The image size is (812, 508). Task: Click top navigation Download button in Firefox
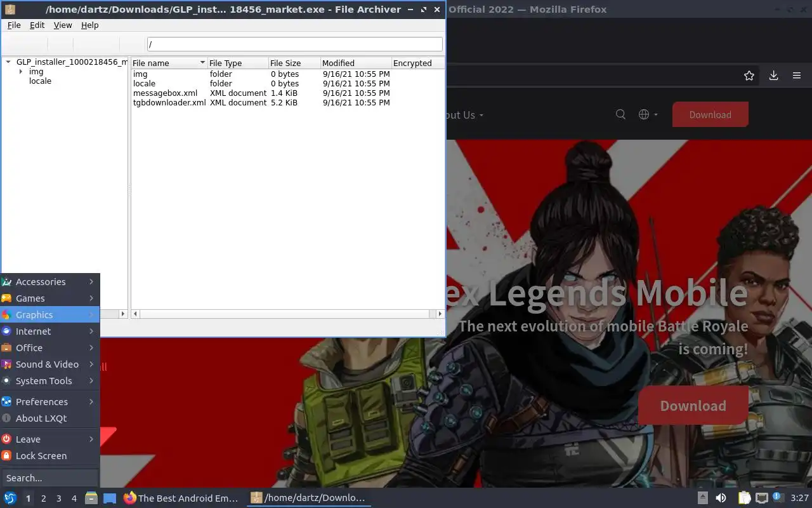(x=710, y=114)
